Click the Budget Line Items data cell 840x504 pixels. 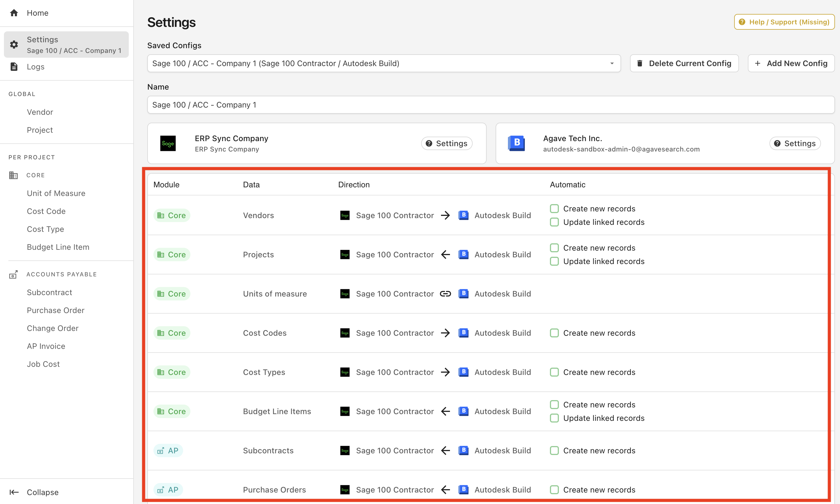click(277, 411)
